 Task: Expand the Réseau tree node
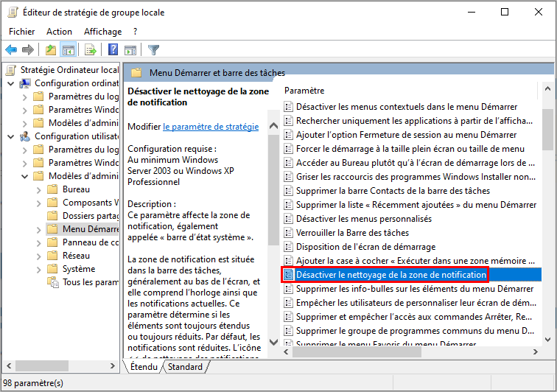[39, 256]
